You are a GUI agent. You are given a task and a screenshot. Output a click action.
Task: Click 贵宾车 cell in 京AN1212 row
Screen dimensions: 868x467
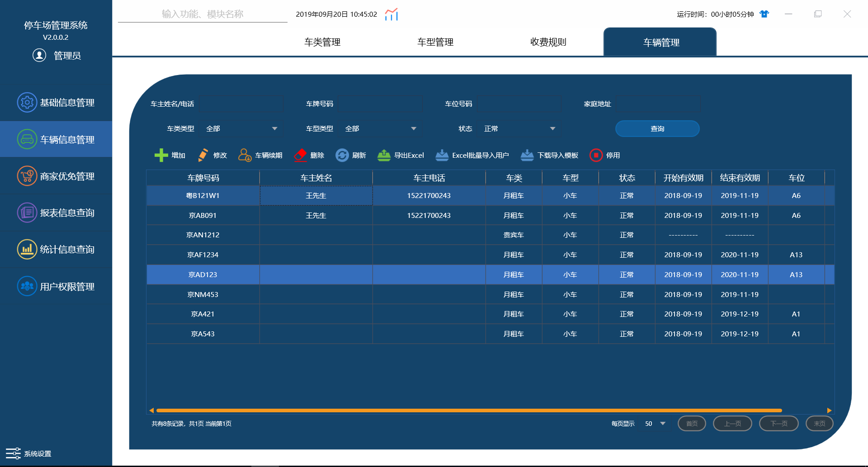coord(514,235)
